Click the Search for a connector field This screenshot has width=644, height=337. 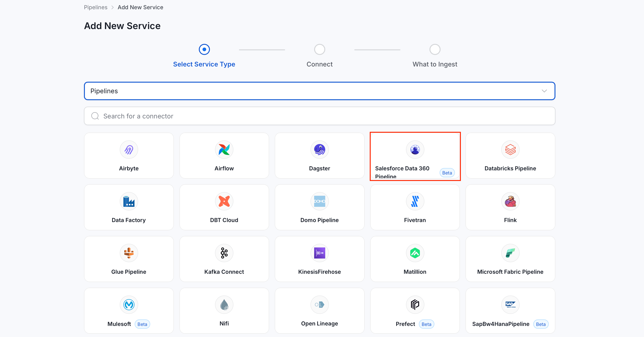pos(319,116)
